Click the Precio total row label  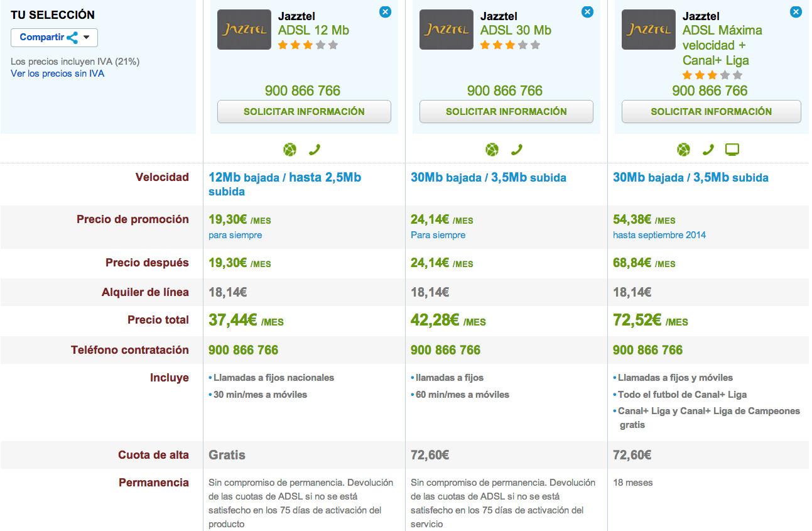(158, 320)
